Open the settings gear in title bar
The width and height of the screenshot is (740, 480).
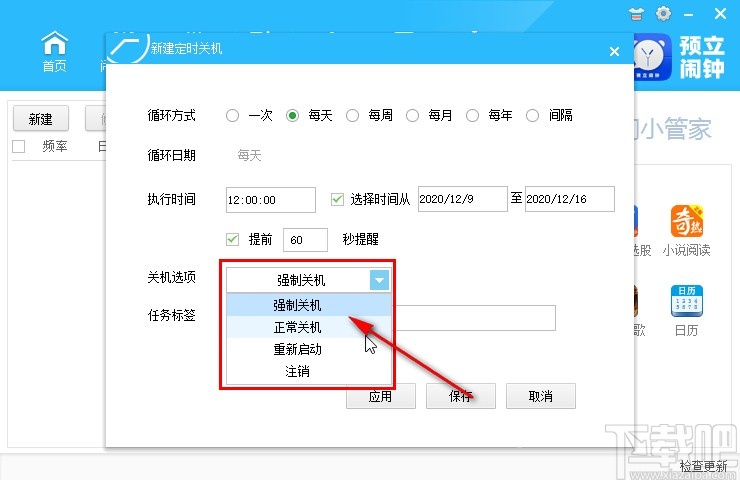[664, 13]
